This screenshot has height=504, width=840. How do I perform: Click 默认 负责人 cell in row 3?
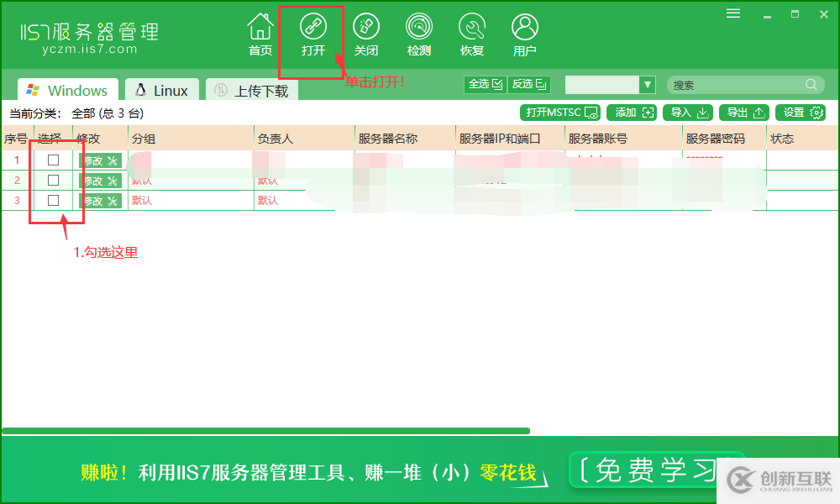[268, 200]
